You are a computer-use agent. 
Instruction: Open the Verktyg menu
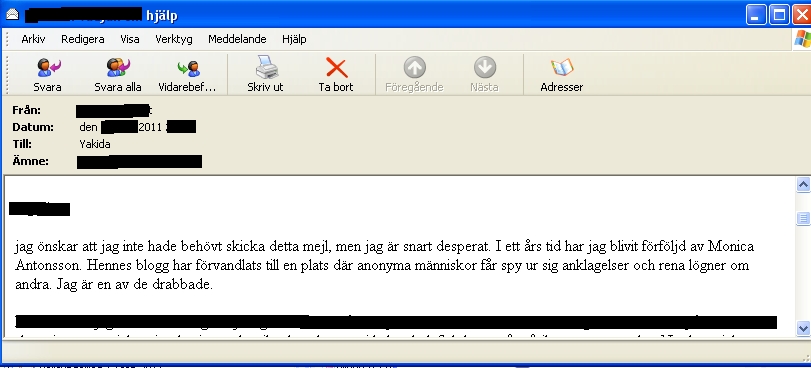tap(174, 39)
